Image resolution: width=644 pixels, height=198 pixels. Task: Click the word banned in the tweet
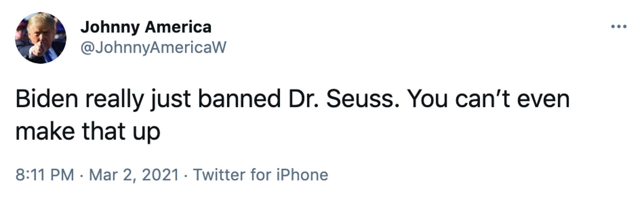click(239, 99)
